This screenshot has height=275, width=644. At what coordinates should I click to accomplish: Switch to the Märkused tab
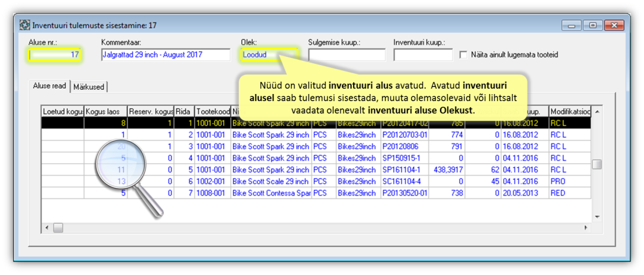click(x=89, y=87)
